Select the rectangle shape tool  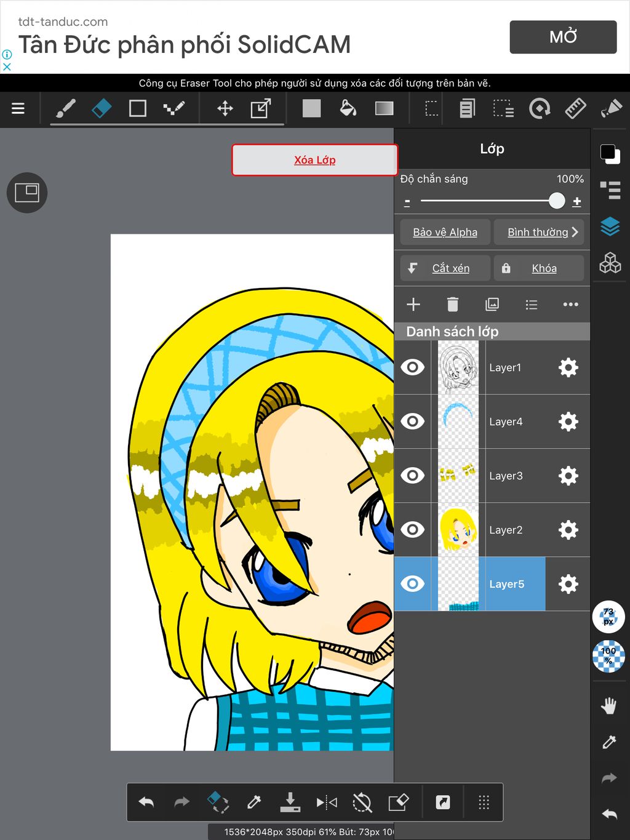(x=138, y=109)
